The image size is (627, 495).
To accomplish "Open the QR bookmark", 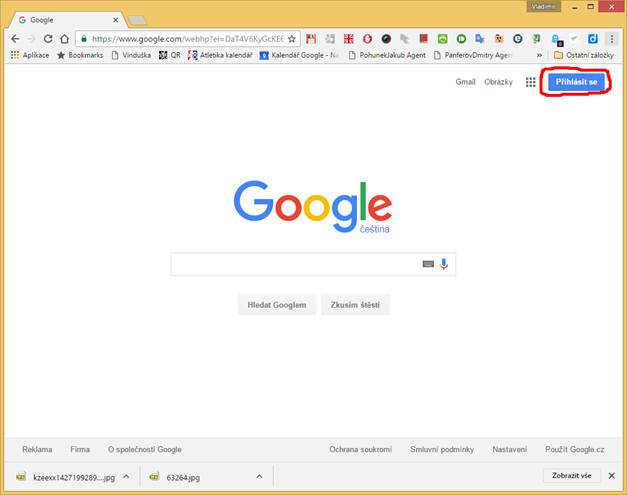I will (x=170, y=55).
